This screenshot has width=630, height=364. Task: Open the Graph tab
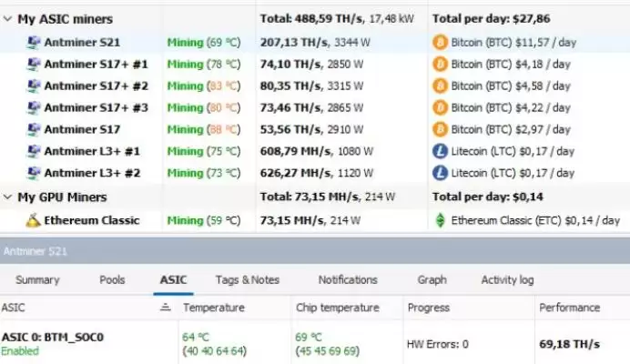(x=432, y=280)
